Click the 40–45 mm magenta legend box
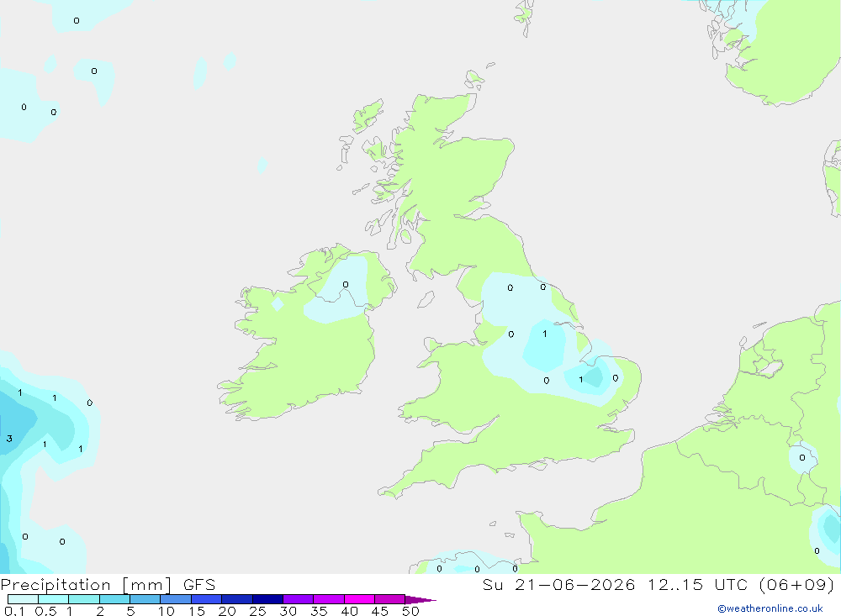This screenshot has height=616, width=841. click(359, 599)
